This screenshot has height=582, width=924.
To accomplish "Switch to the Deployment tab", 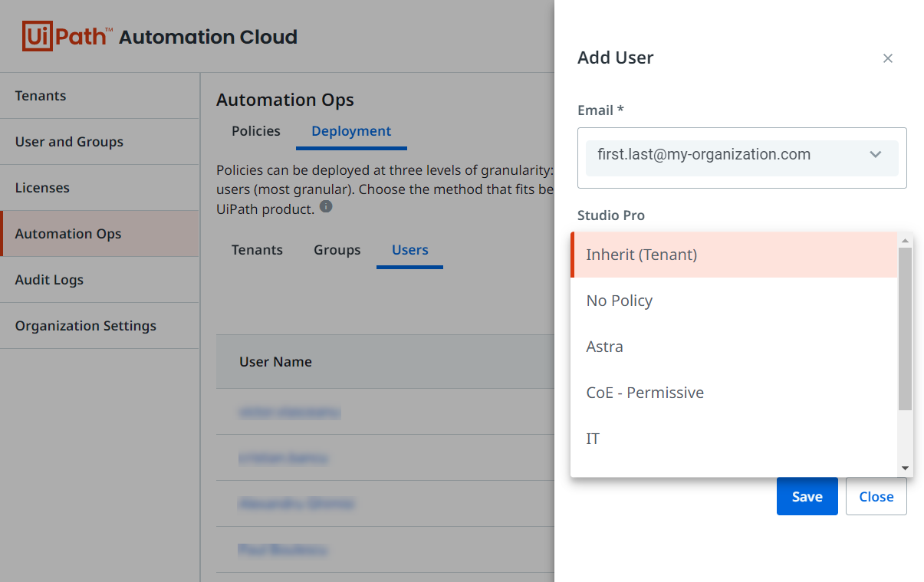I will pyautogui.click(x=351, y=131).
